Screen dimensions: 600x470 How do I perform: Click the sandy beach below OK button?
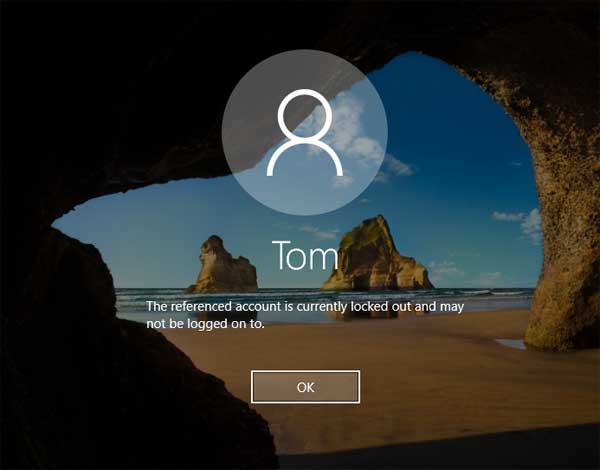(x=330, y=430)
